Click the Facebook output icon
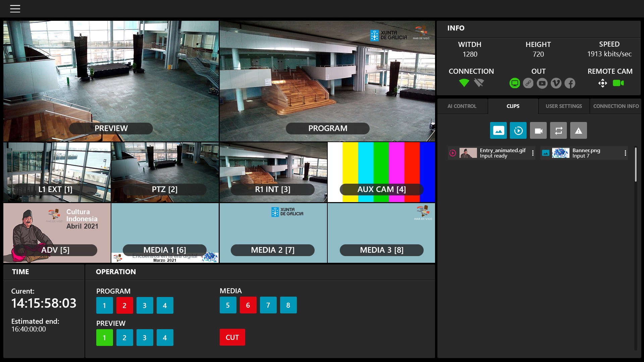 pyautogui.click(x=570, y=83)
